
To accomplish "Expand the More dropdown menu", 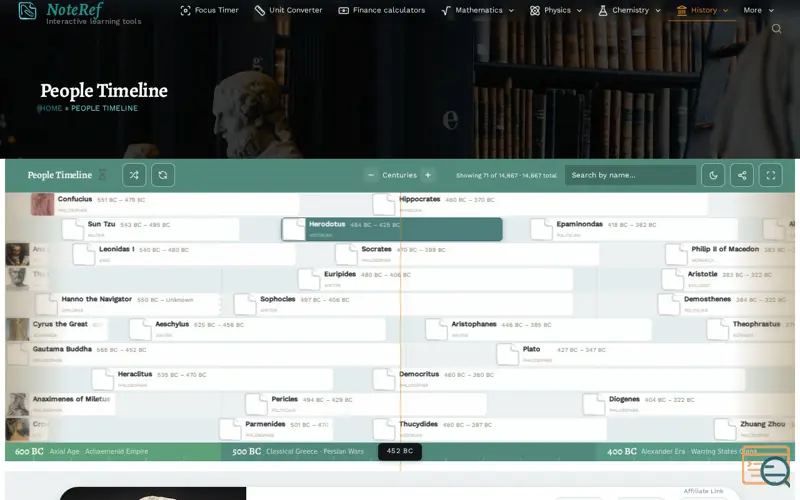I will point(758,10).
